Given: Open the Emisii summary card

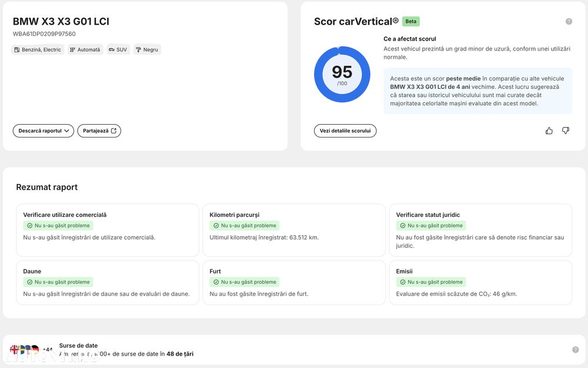Looking at the screenshot, I should (x=481, y=283).
